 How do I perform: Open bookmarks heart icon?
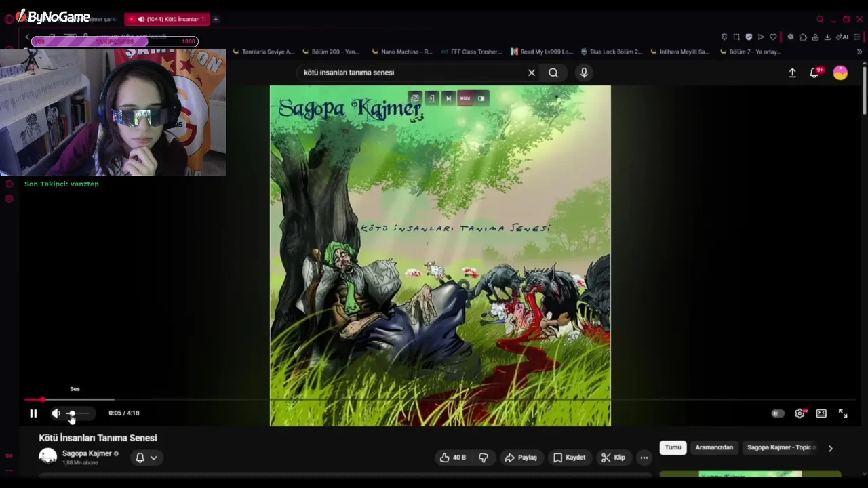click(773, 37)
